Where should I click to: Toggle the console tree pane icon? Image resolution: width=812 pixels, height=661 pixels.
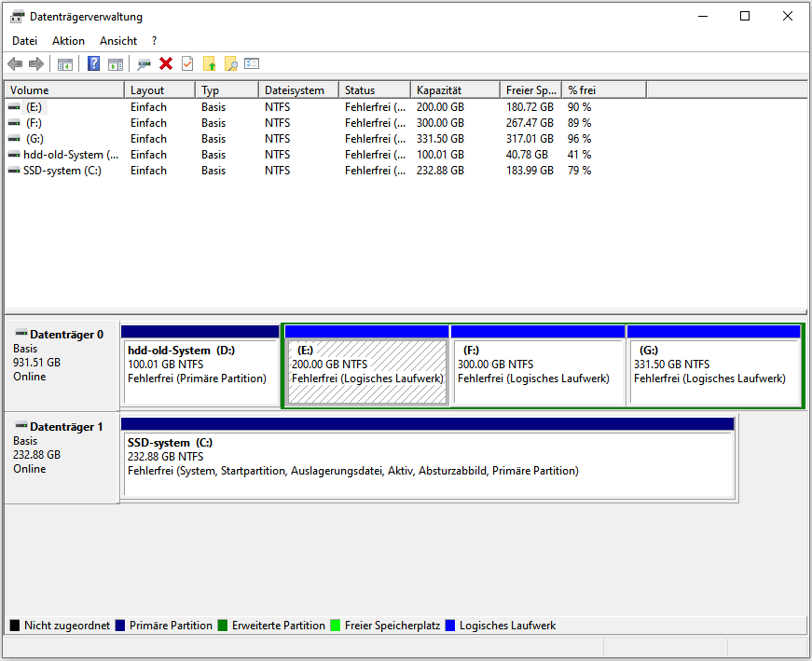click(64, 64)
